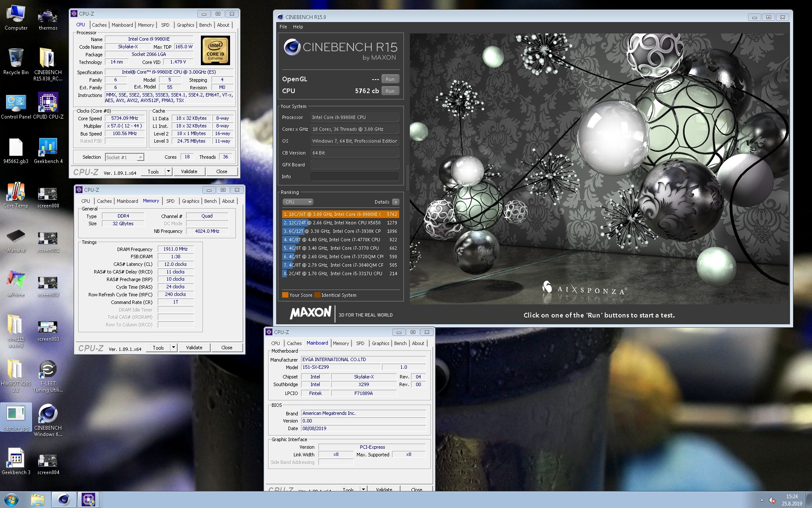Select ranking entry Core i7-4770K
This screenshot has width=812, height=508.
(340, 240)
